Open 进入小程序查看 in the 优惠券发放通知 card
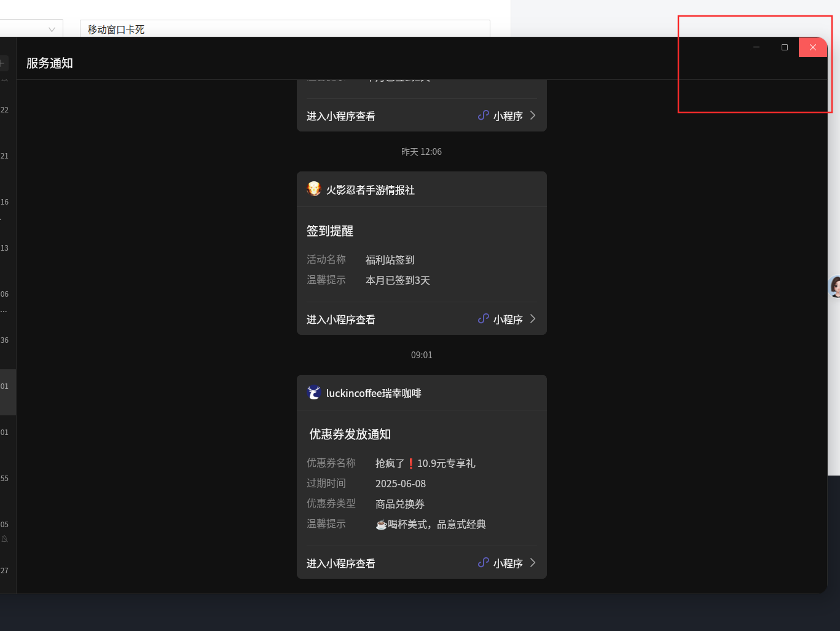The height and width of the screenshot is (631, 840). click(341, 563)
